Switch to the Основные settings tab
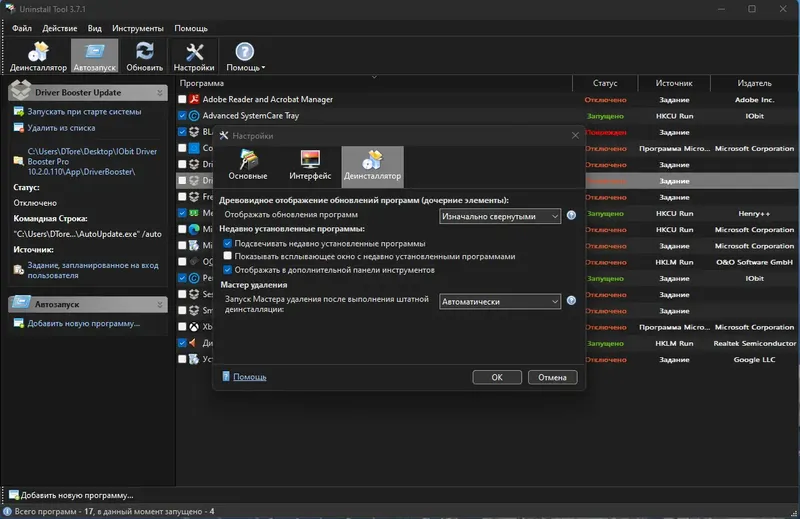800x519 pixels. tap(248, 166)
